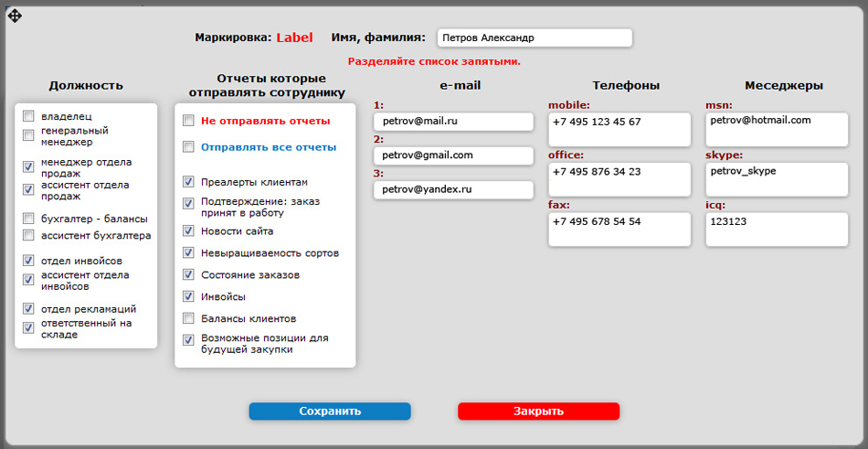Tick the Отправлять все отчеты checkbox
This screenshot has width=868, height=449.
click(x=189, y=147)
